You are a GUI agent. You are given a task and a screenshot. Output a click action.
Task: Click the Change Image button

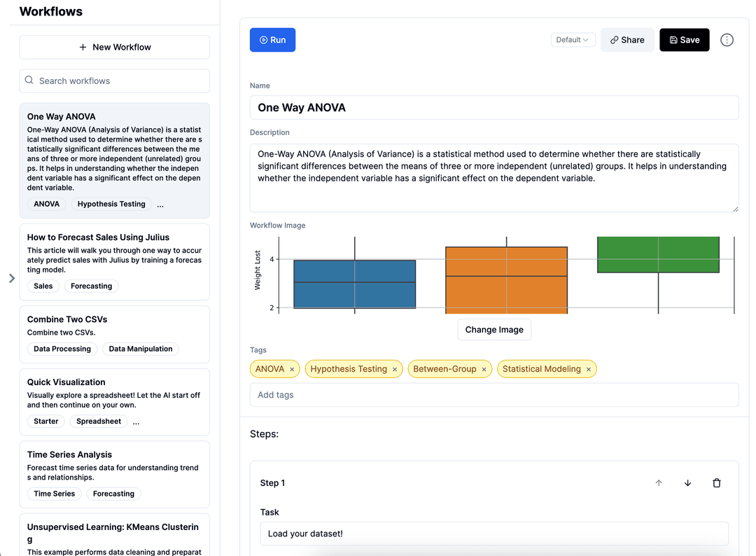click(x=494, y=329)
